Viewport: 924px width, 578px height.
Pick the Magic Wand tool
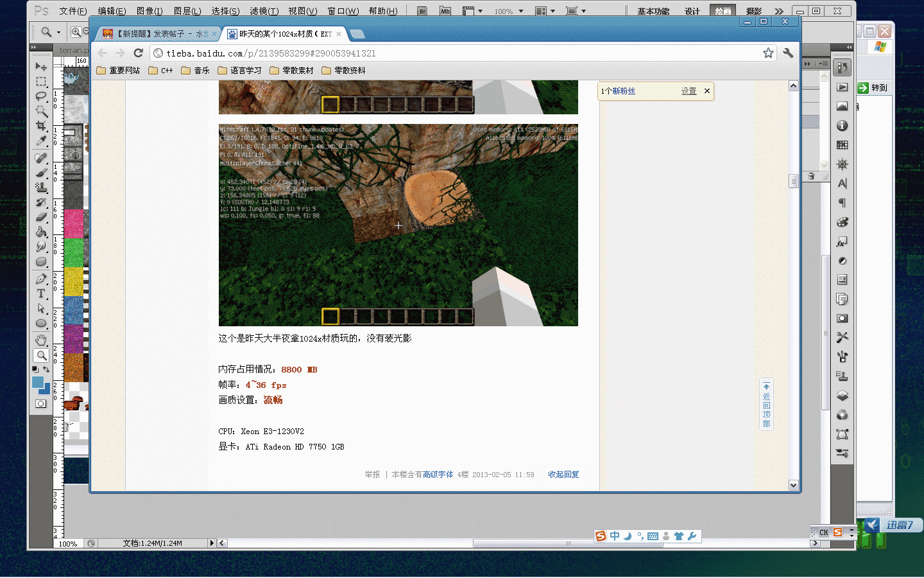click(x=41, y=111)
